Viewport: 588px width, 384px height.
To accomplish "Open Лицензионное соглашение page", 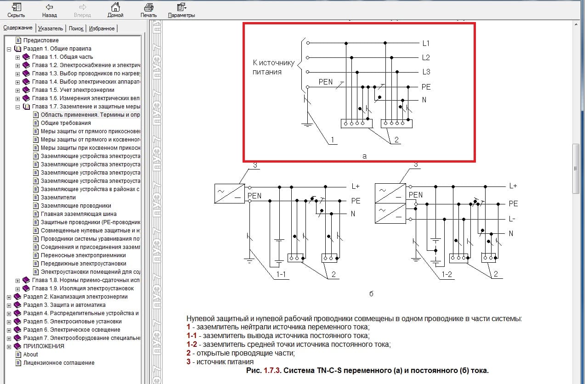I will pos(58,363).
